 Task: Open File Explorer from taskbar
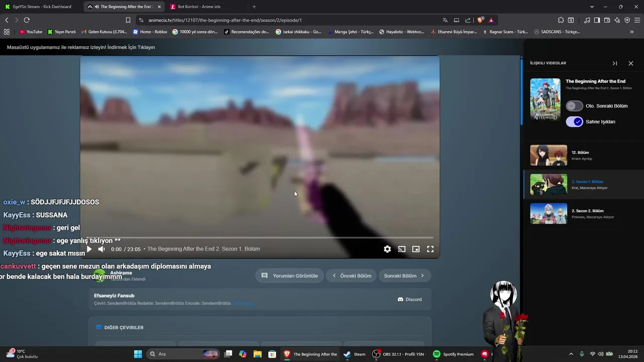click(x=258, y=354)
